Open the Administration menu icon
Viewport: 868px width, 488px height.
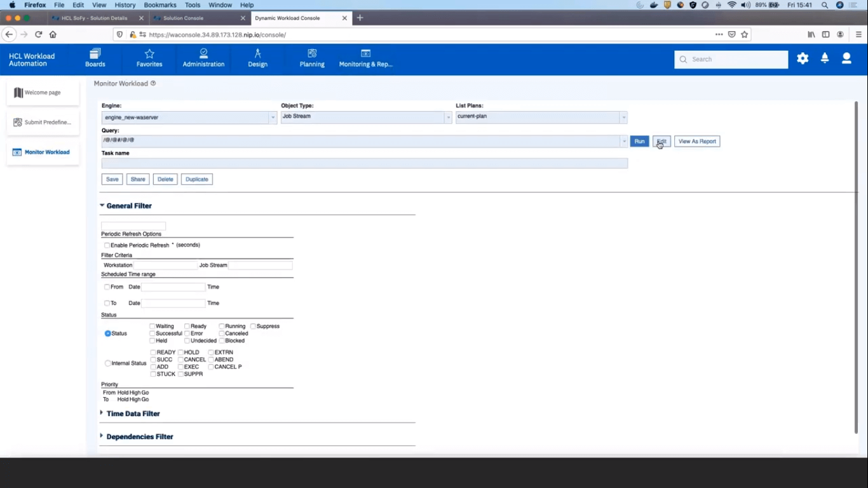203,54
